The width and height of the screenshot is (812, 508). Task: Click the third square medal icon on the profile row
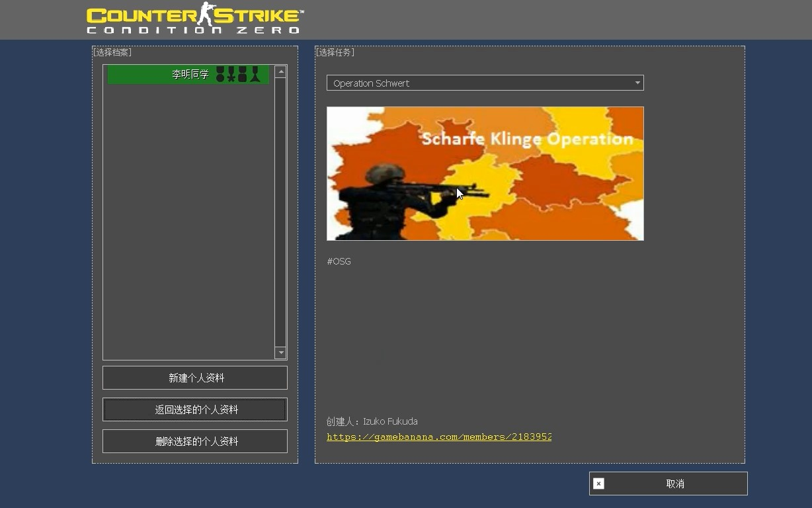tap(243, 74)
